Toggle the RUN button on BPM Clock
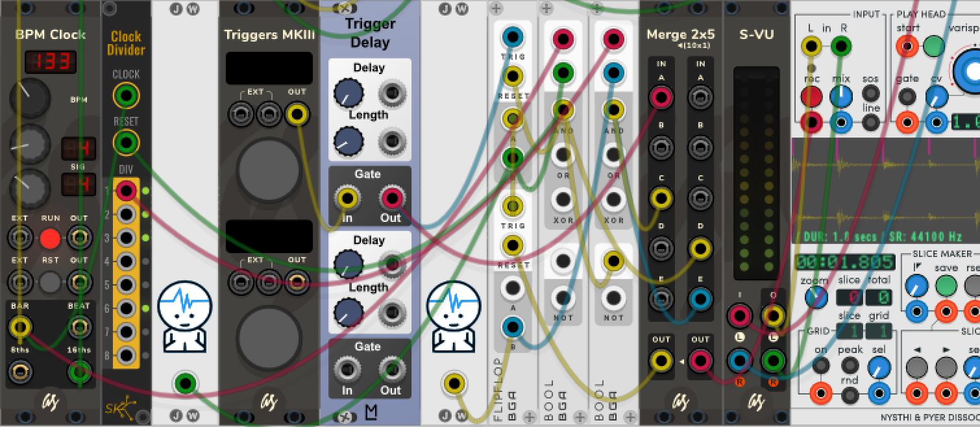980x427 pixels. pyautogui.click(x=51, y=239)
